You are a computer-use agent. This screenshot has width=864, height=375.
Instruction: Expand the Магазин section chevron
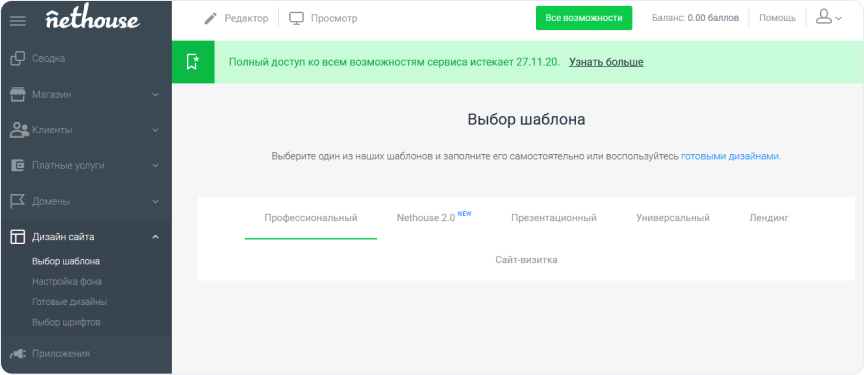(x=155, y=95)
